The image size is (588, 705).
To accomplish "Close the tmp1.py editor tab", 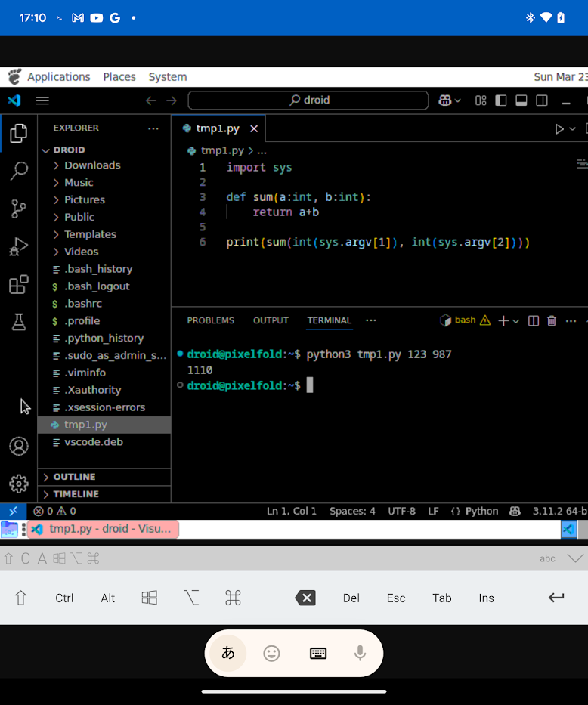I will pos(254,129).
